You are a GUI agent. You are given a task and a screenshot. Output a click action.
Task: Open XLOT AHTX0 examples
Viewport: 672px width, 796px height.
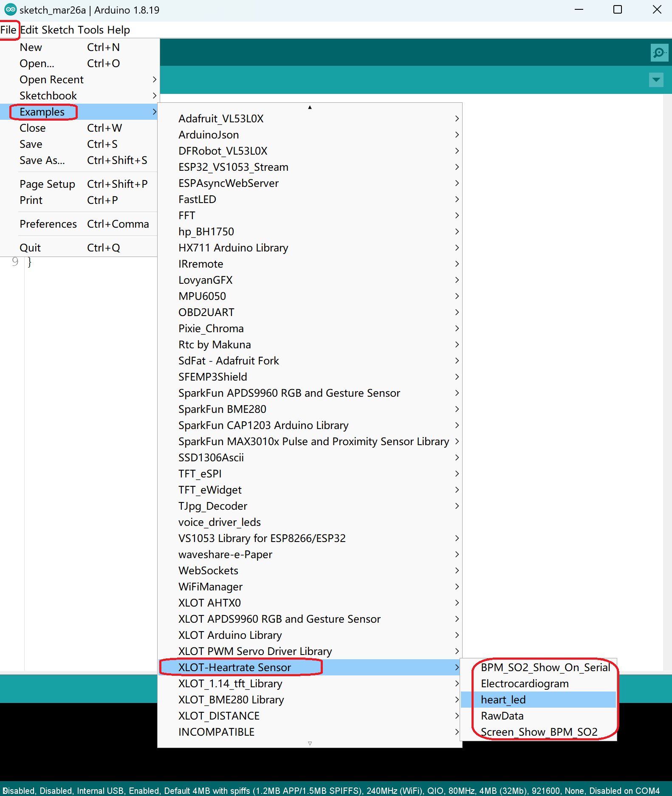click(x=310, y=603)
